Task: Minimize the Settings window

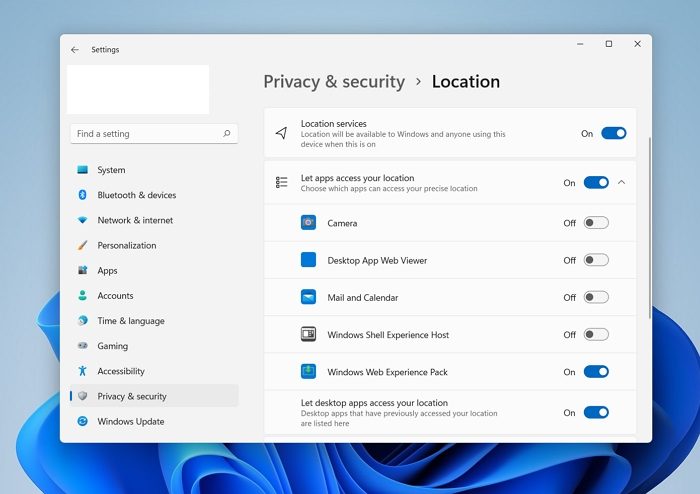Action: coord(580,44)
